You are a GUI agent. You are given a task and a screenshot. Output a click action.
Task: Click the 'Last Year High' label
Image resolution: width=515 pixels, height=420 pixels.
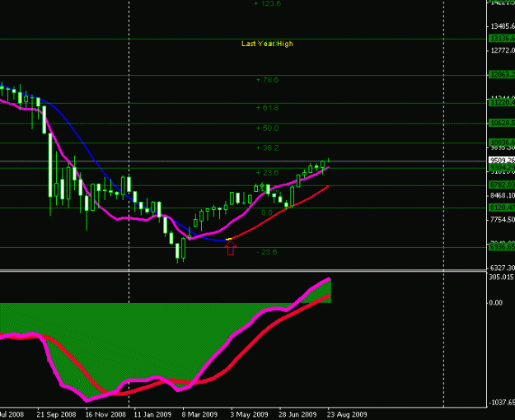(267, 44)
